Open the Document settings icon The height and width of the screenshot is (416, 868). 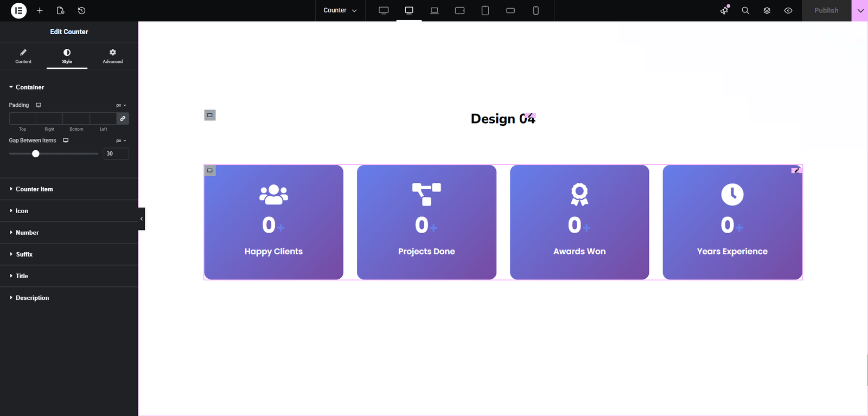60,10
